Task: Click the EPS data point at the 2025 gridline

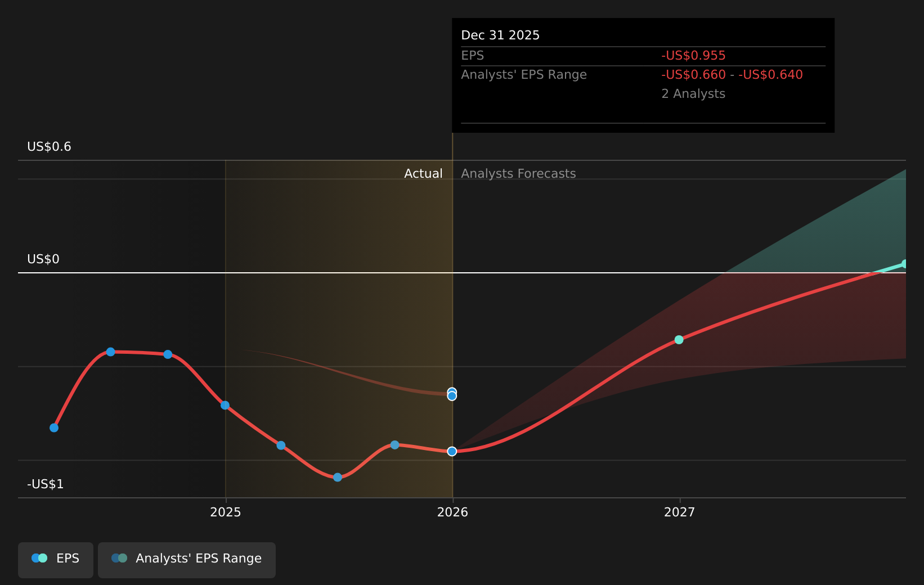Action: click(225, 405)
